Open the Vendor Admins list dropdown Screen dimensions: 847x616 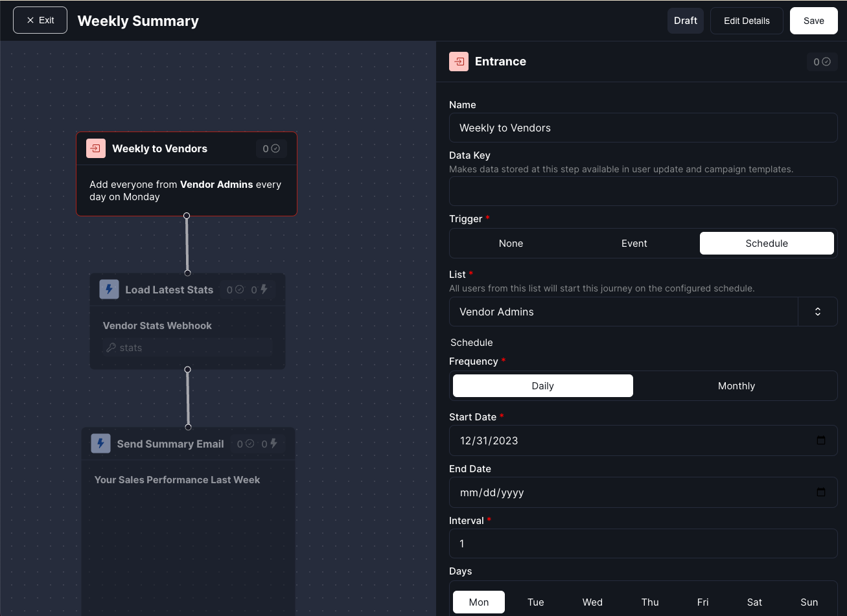click(x=817, y=312)
